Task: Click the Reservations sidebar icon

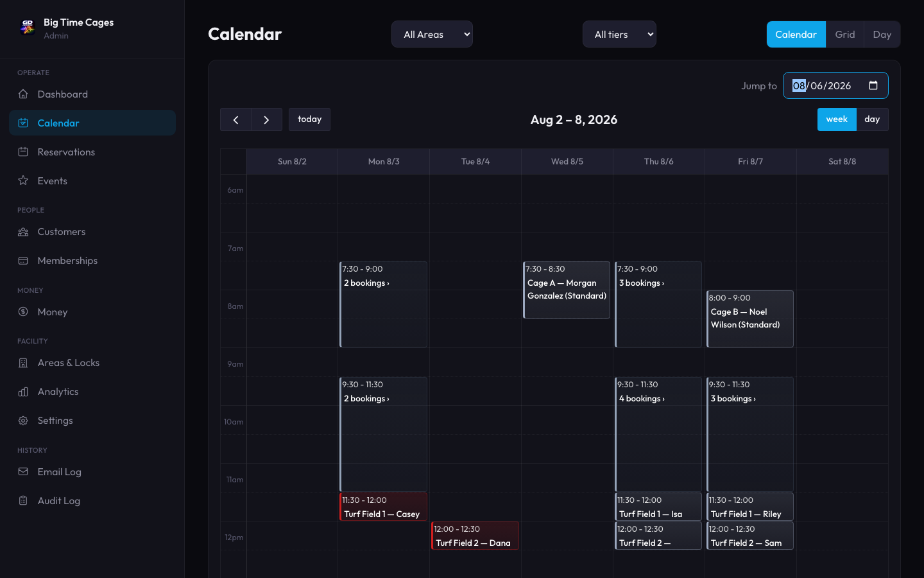Action: click(23, 152)
